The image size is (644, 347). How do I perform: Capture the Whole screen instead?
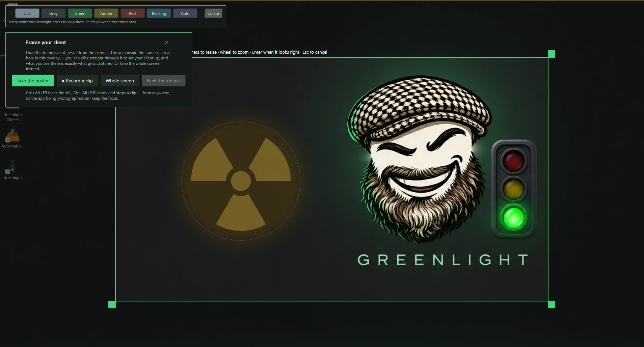point(120,81)
